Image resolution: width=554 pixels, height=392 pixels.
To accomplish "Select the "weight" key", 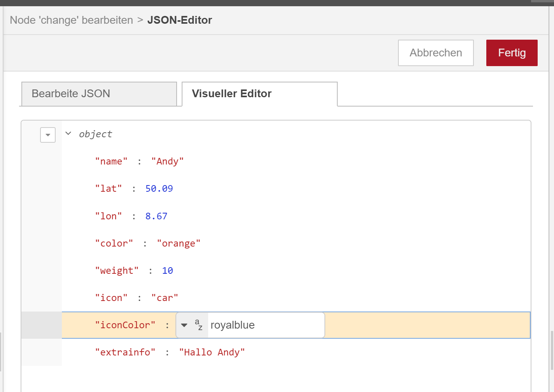I will 117,271.
